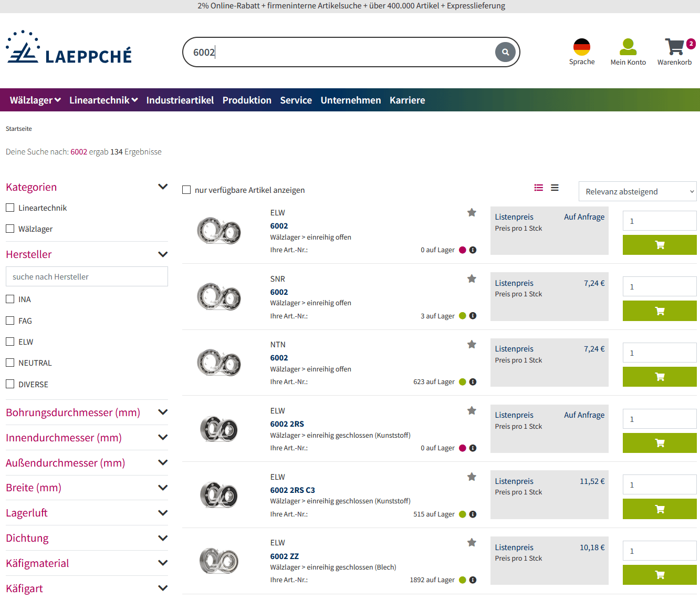Expand Bohrungsdurchmesser (mm) filter
The height and width of the screenshot is (599, 700).
pyautogui.click(x=163, y=412)
